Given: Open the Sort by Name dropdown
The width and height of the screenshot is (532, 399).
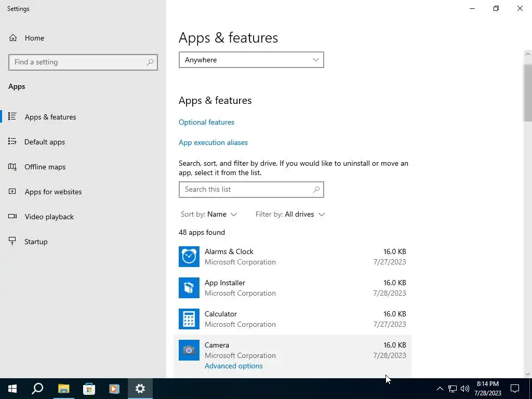Looking at the screenshot, I should tap(209, 214).
